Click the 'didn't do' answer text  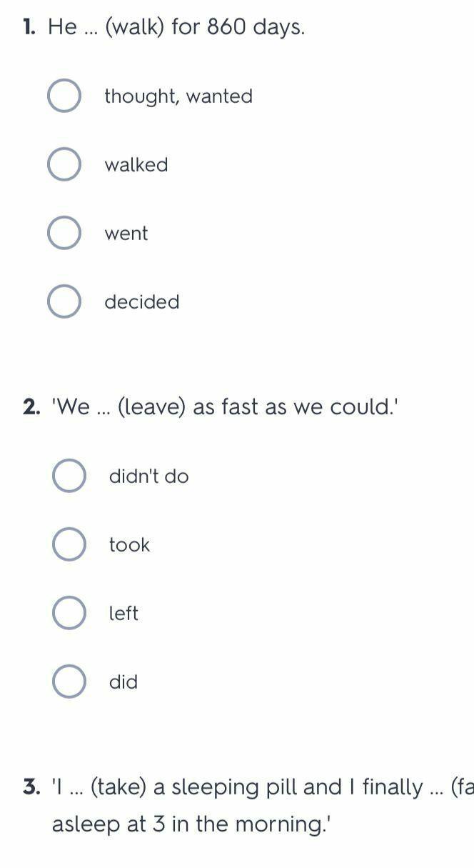(x=149, y=477)
